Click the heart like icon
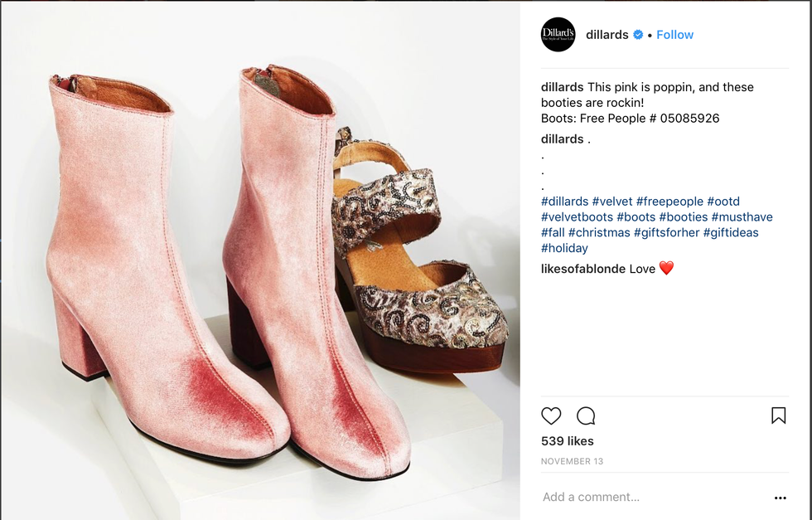 click(x=551, y=416)
